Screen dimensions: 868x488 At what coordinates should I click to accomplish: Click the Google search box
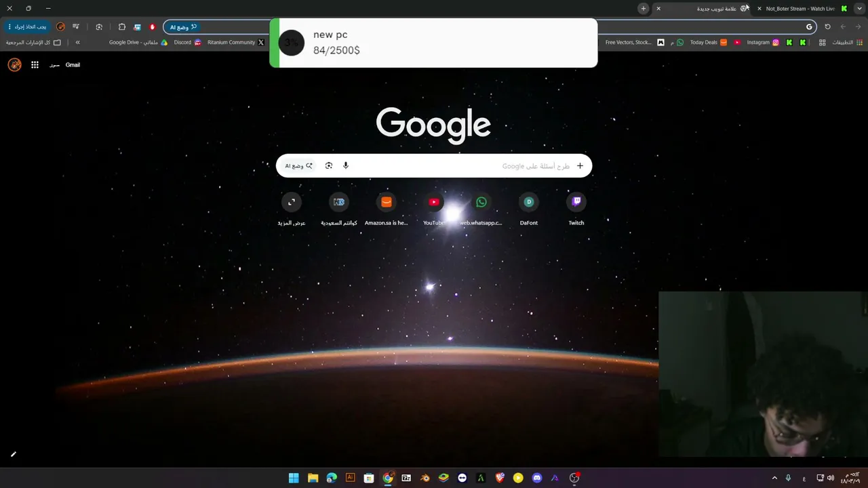[434, 166]
